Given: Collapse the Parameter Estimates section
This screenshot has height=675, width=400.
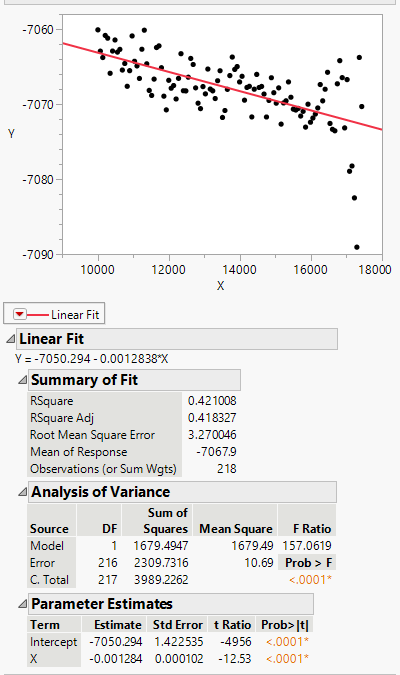Looking at the screenshot, I should tap(22, 604).
